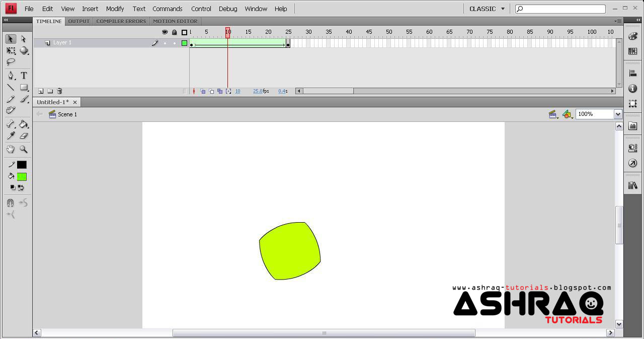Viewport: 644px width, 339px height.
Task: Select the Line tool
Action: pos(11,87)
